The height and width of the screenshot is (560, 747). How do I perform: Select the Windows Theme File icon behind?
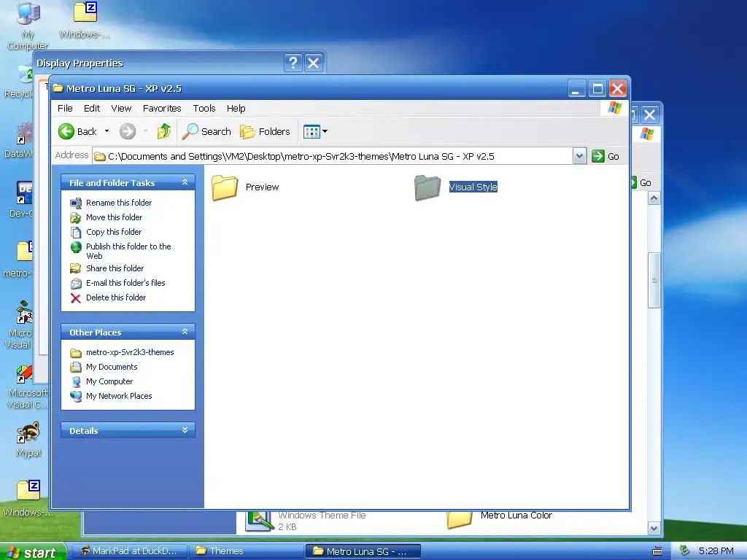pos(259,521)
